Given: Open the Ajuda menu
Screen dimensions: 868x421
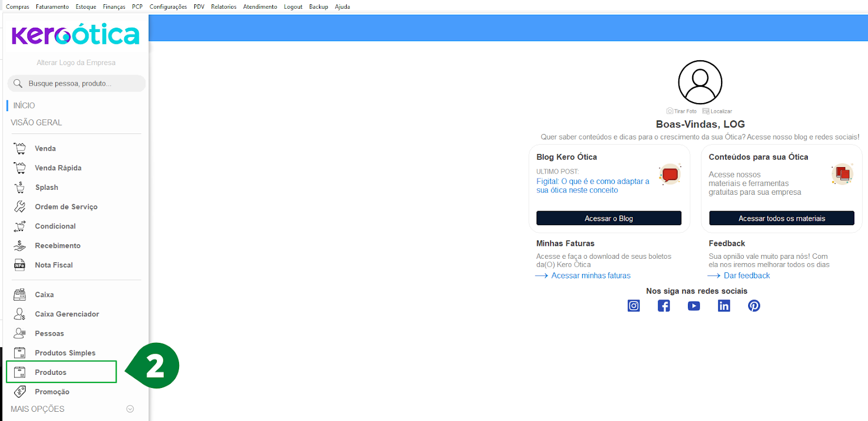Looking at the screenshot, I should pyautogui.click(x=342, y=7).
